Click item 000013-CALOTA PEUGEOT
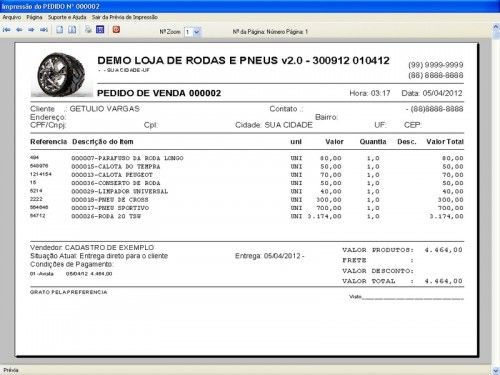500x375 pixels. coord(112,175)
